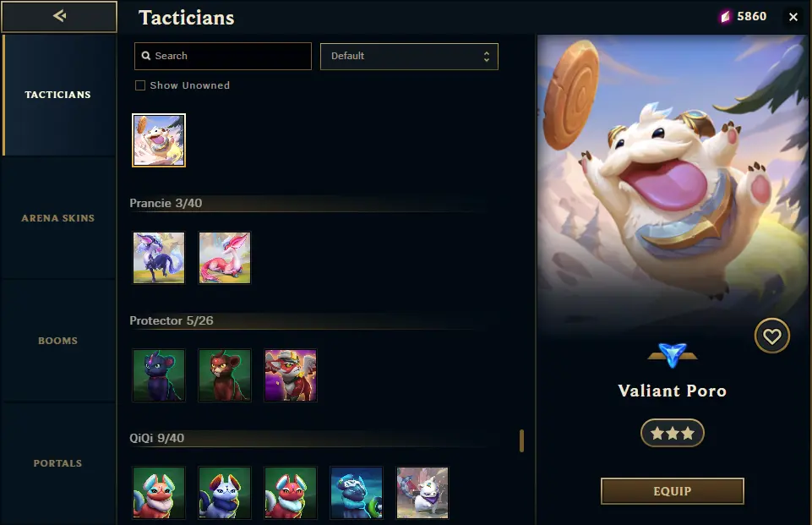Viewport: 812px width, 525px height.
Task: Focus the Search input field
Action: click(x=223, y=56)
